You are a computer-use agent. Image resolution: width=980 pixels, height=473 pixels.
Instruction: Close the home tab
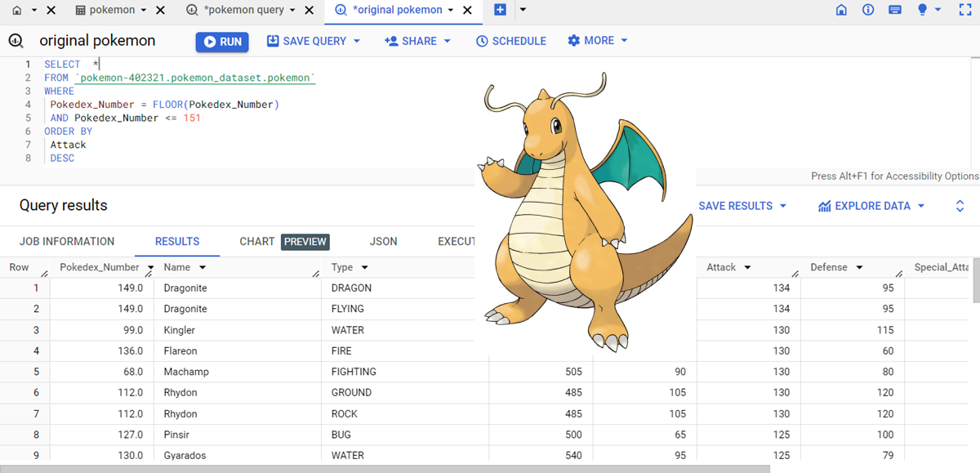click(51, 11)
